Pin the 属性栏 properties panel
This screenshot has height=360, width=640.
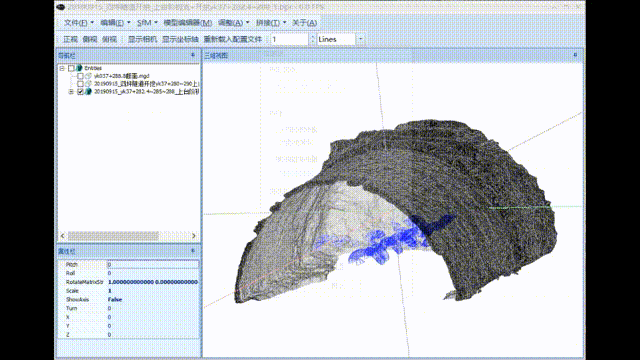pos(193,251)
